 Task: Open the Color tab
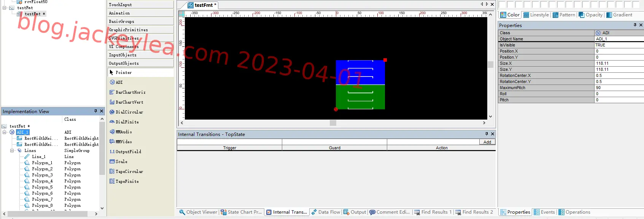510,15
